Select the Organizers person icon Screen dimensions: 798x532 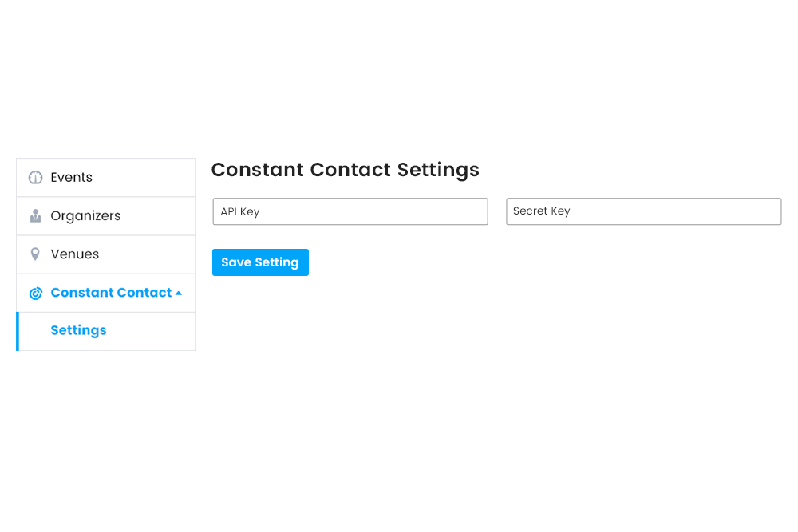click(x=35, y=215)
